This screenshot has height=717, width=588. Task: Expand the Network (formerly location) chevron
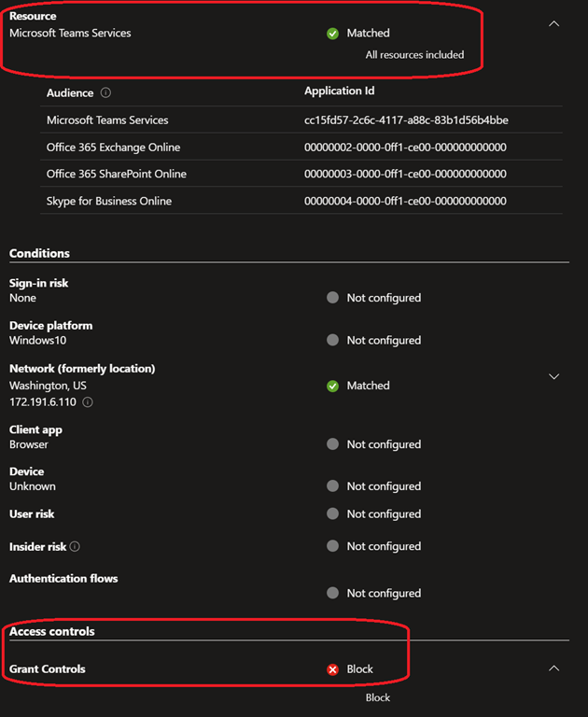[553, 376]
